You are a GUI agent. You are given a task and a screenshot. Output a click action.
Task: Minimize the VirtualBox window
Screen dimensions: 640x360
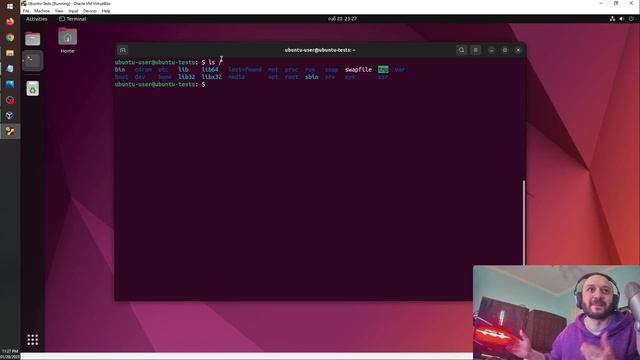pos(601,3)
